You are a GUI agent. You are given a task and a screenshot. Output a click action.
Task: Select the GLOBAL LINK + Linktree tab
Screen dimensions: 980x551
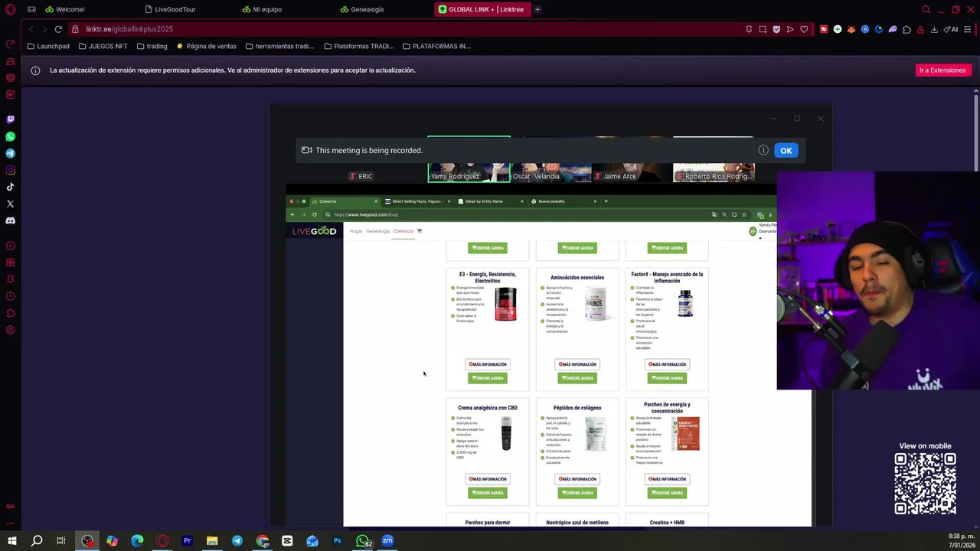482,9
